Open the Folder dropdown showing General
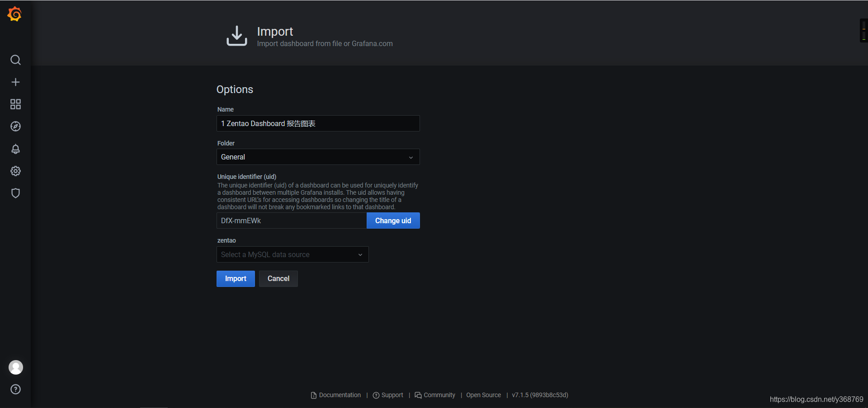The width and height of the screenshot is (868, 408). pyautogui.click(x=318, y=157)
